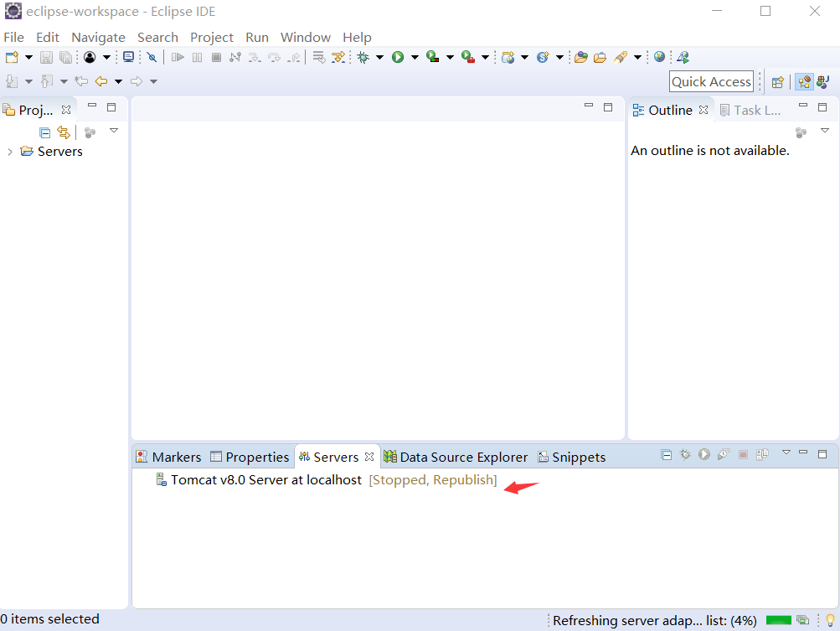The width and height of the screenshot is (840, 631).
Task: Click the Forward navigation arrow
Action: coord(137,81)
